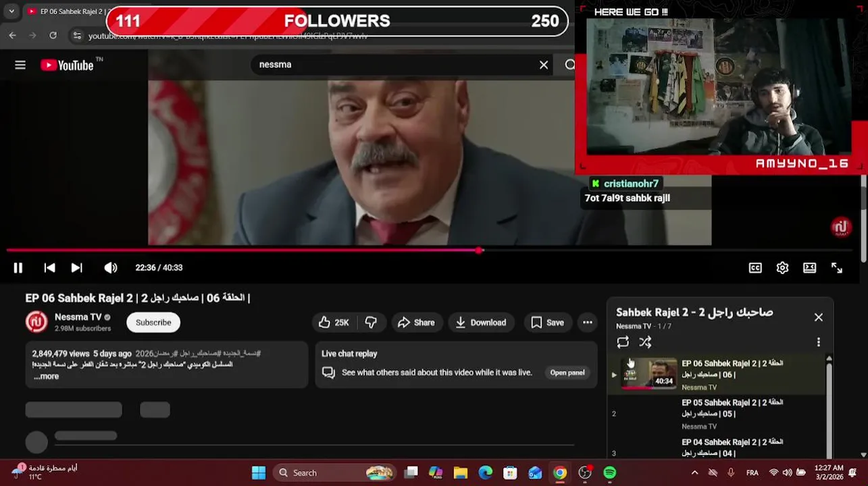Open Microsoft Edge from the taskbar
This screenshot has height=486, width=868.
[x=486, y=473]
